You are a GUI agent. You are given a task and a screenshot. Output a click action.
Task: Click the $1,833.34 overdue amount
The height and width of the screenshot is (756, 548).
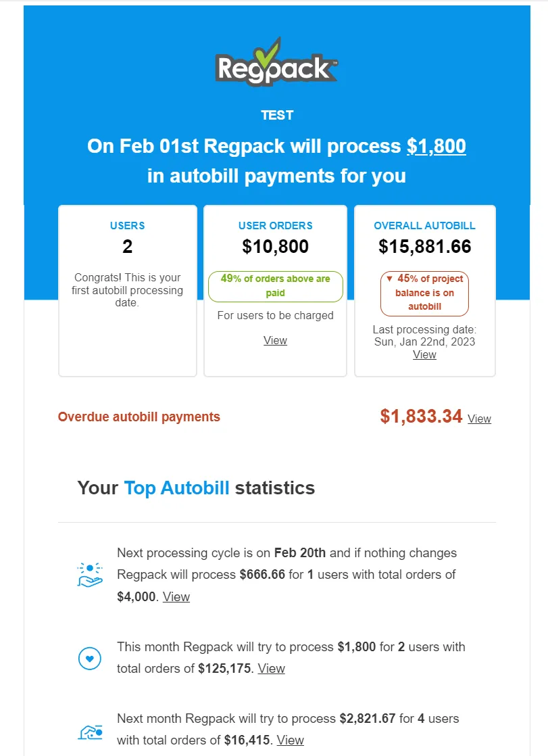click(421, 417)
